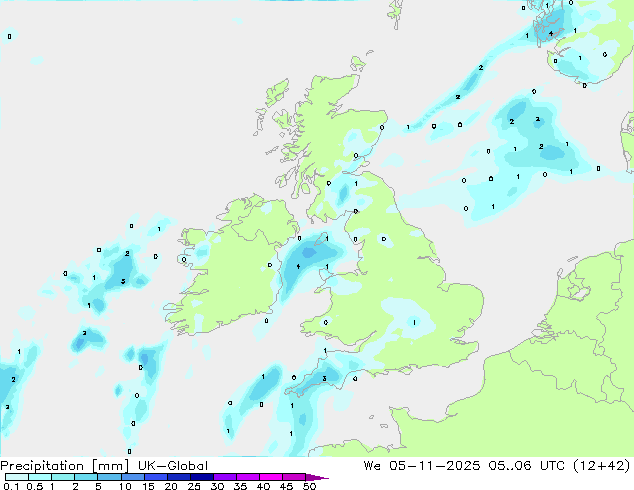Click the 10–15 mm legend swatch
The width and height of the screenshot is (634, 490).
(x=132, y=477)
